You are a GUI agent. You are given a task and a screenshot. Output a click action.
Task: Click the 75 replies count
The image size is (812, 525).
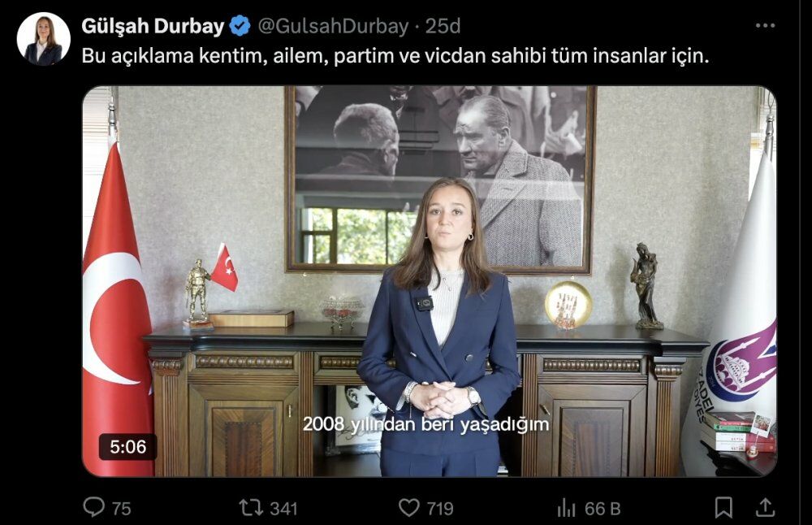pyautogui.click(x=121, y=509)
